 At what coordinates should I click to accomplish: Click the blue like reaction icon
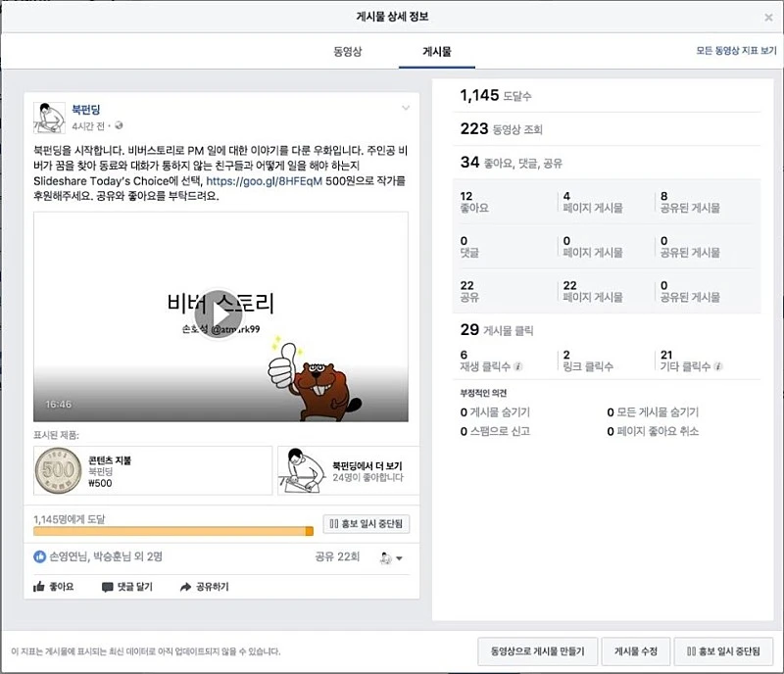click(39, 556)
